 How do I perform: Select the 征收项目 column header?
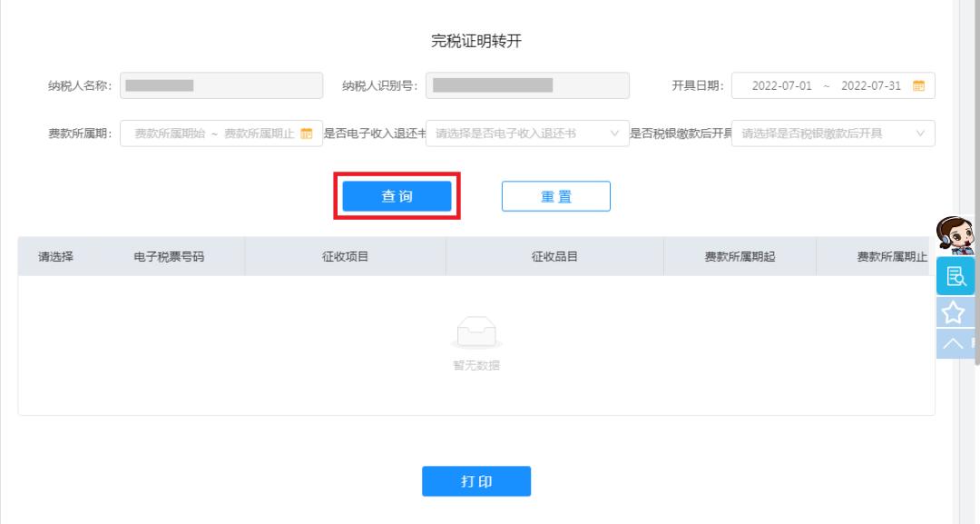pyautogui.click(x=345, y=256)
